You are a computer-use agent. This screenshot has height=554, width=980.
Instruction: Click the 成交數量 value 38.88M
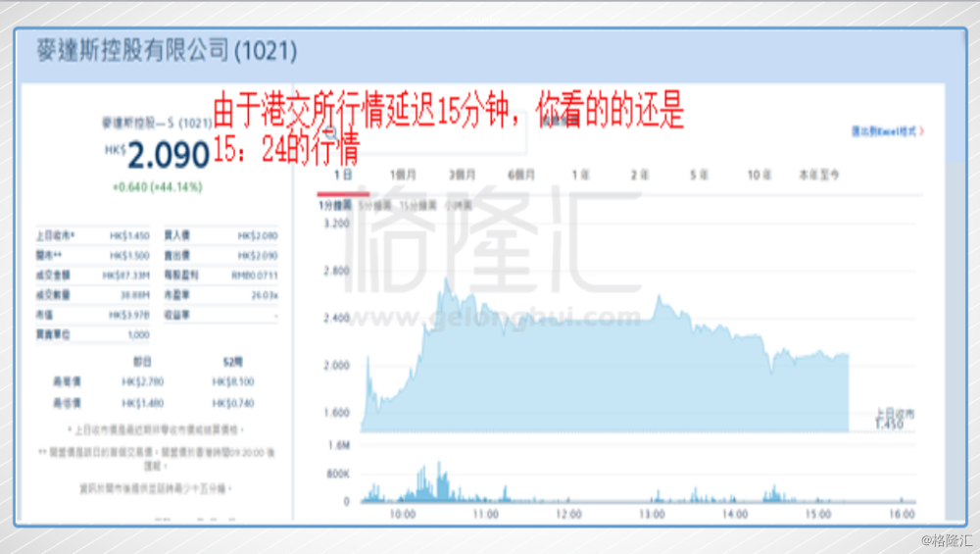click(135, 295)
